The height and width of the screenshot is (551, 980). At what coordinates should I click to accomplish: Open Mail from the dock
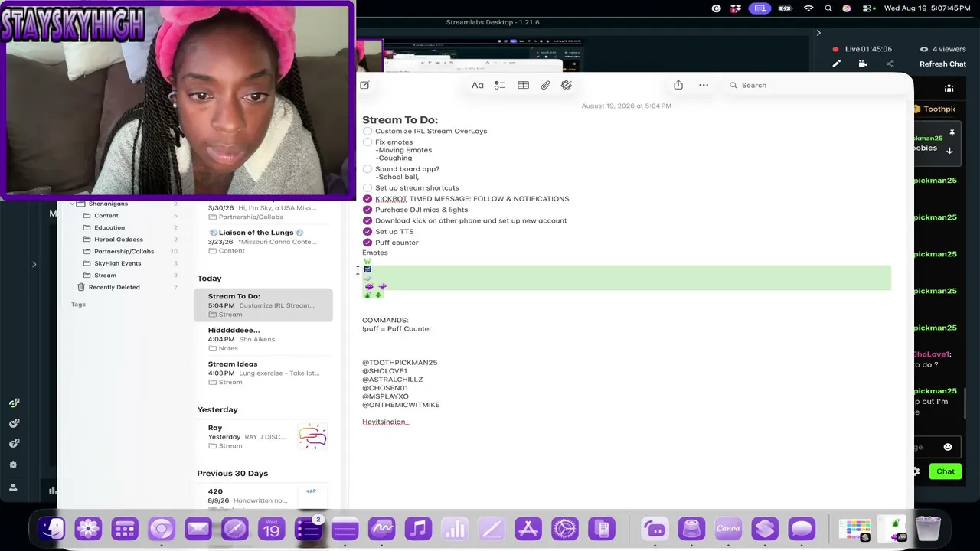pos(198,528)
